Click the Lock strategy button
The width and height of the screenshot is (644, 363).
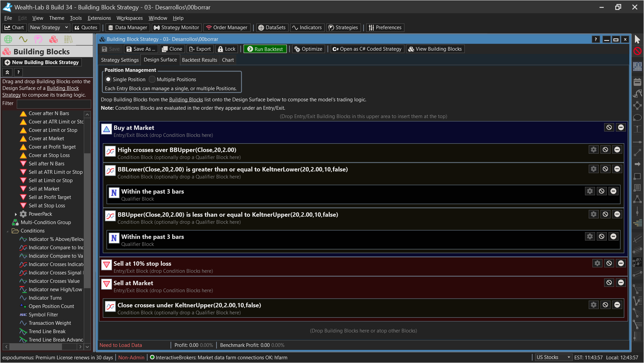tap(227, 49)
